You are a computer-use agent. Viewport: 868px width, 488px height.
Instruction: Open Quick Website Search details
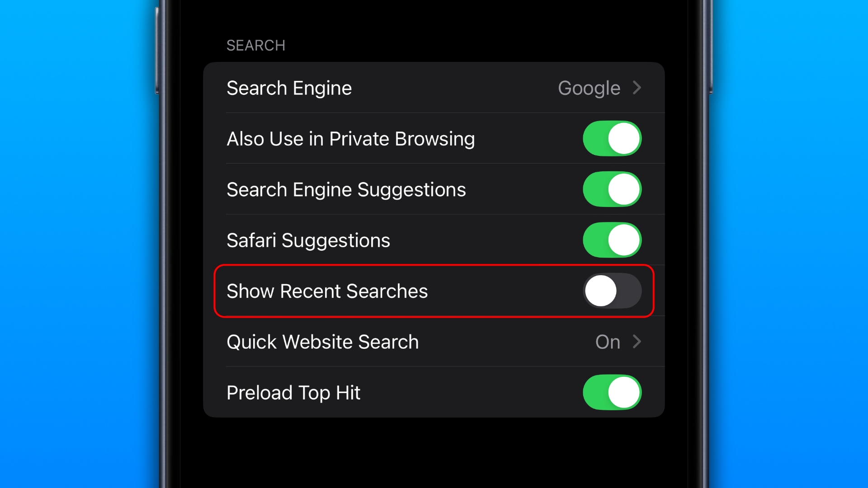click(x=434, y=342)
